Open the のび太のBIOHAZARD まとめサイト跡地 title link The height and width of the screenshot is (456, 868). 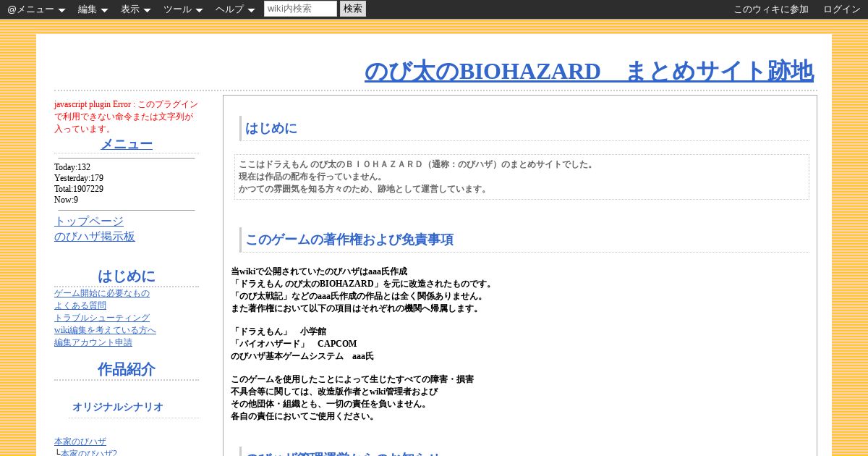tap(589, 71)
